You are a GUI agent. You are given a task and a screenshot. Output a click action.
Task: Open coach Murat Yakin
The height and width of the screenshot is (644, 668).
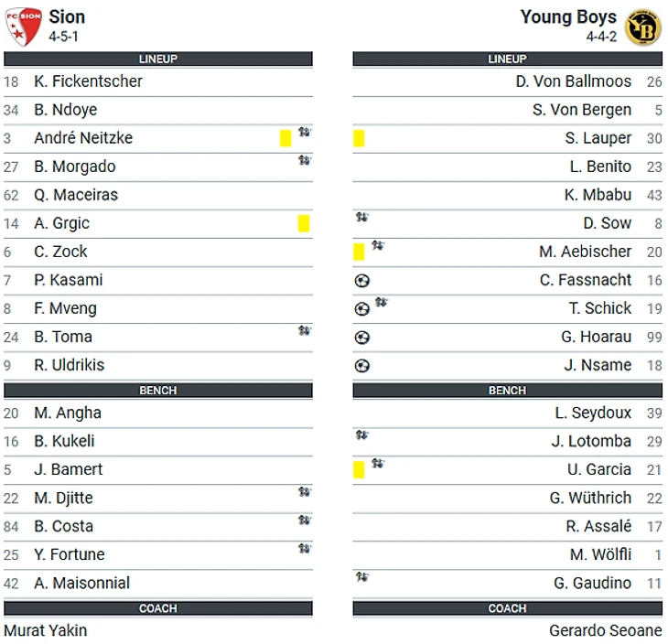click(46, 630)
